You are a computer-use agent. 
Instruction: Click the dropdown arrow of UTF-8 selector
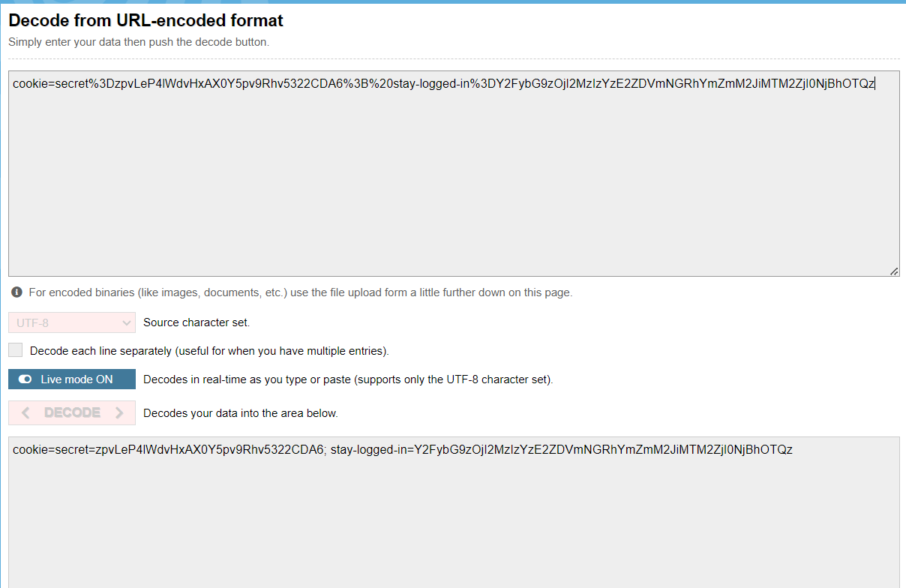click(126, 322)
